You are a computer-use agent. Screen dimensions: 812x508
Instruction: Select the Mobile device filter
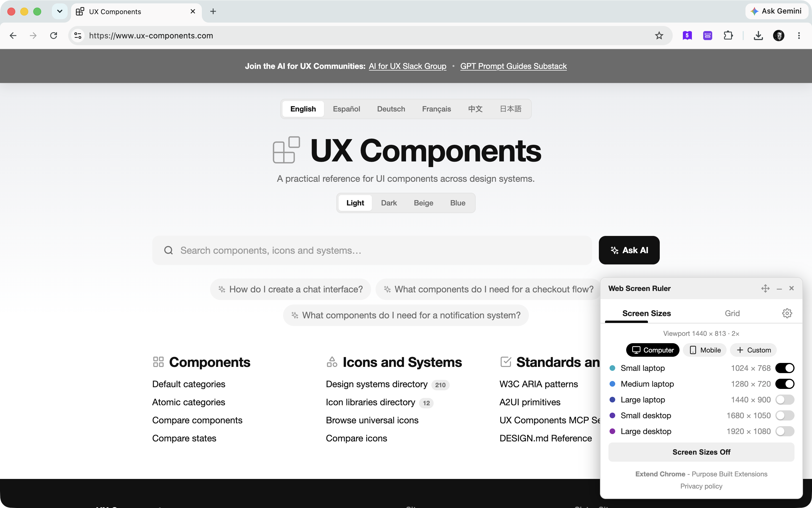coord(705,350)
